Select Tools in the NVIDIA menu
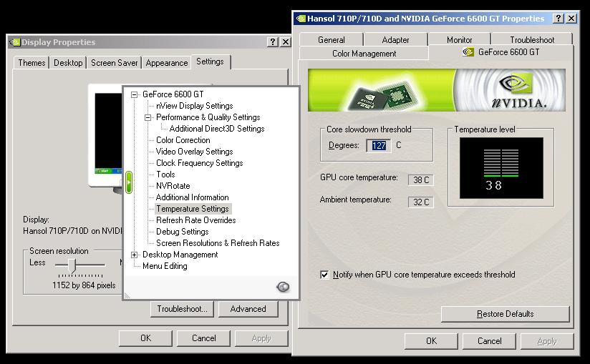Viewport: 590px width, 364px height. (x=165, y=174)
